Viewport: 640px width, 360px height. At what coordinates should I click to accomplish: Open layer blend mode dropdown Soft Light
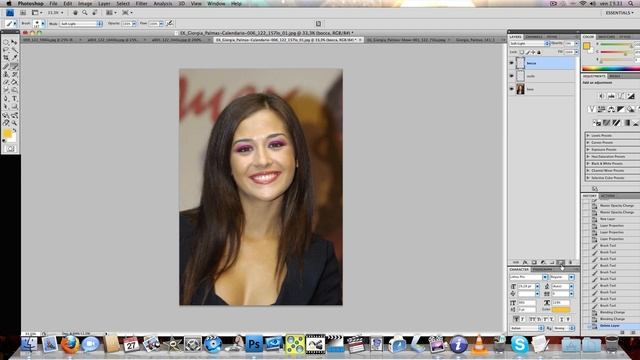529,43
